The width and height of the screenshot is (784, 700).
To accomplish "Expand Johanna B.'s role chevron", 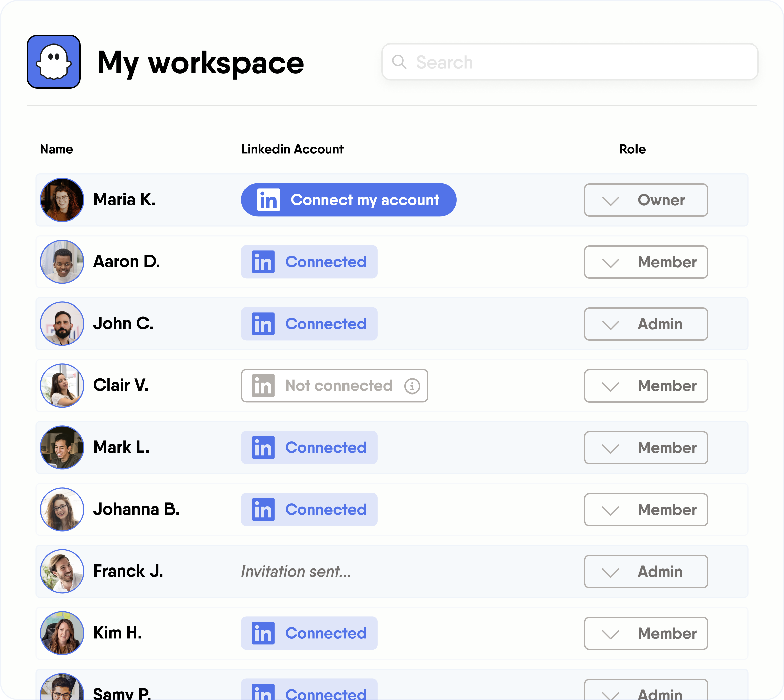I will (610, 510).
